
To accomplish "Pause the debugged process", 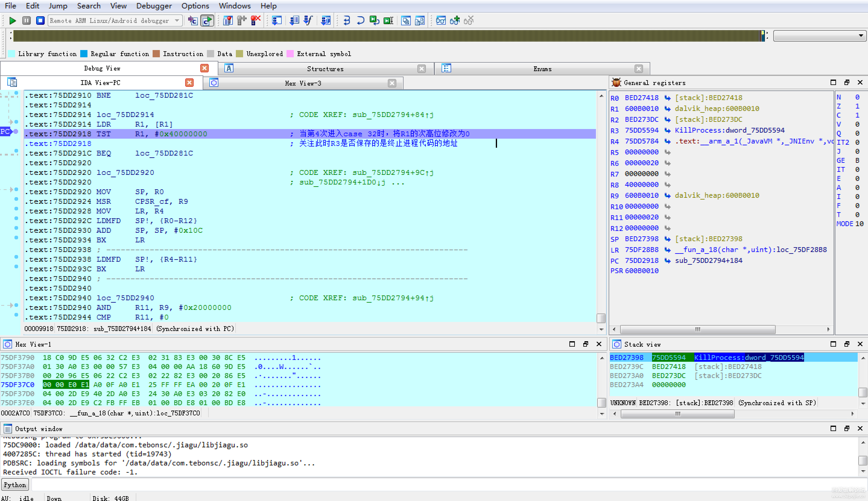I will (x=27, y=20).
